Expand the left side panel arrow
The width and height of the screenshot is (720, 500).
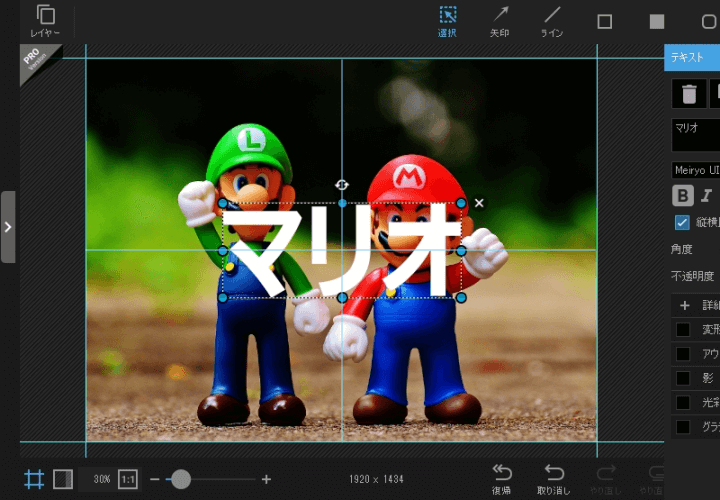(8, 227)
